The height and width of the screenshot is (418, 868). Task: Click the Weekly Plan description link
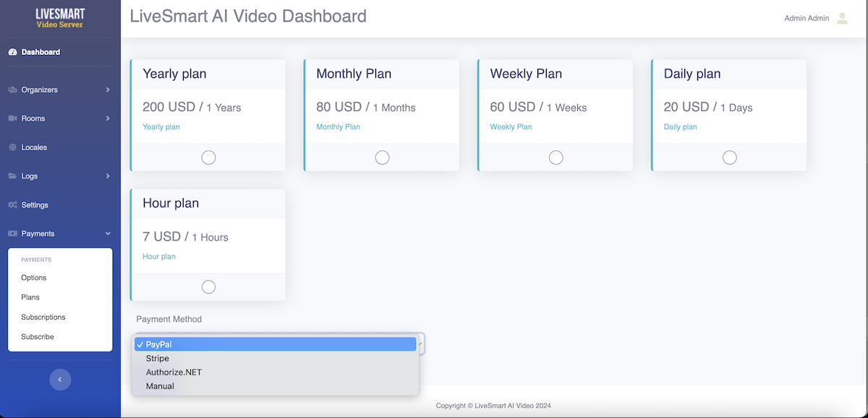click(x=511, y=127)
